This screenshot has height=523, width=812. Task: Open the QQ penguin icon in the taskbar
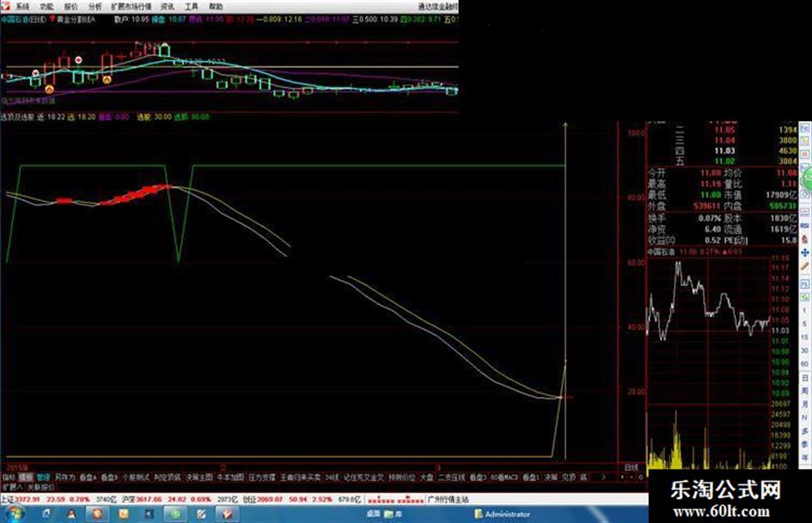pos(71,514)
